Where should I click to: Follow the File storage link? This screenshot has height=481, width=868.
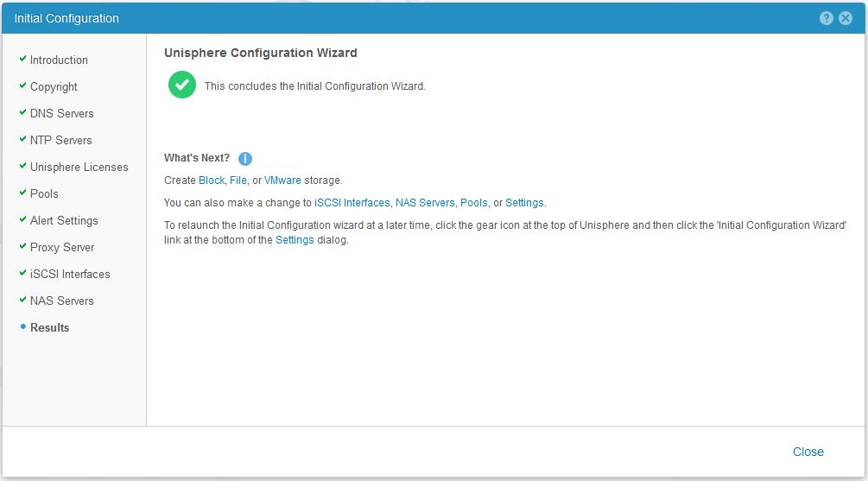[x=238, y=180]
